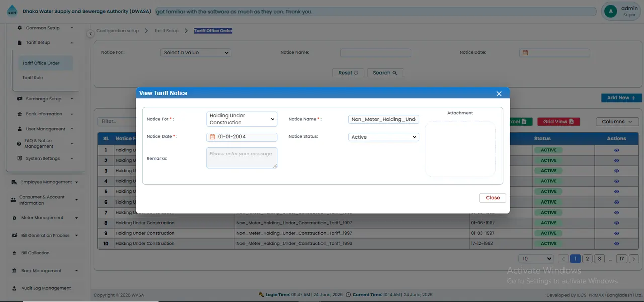Click the Close button in the modal

(x=493, y=198)
